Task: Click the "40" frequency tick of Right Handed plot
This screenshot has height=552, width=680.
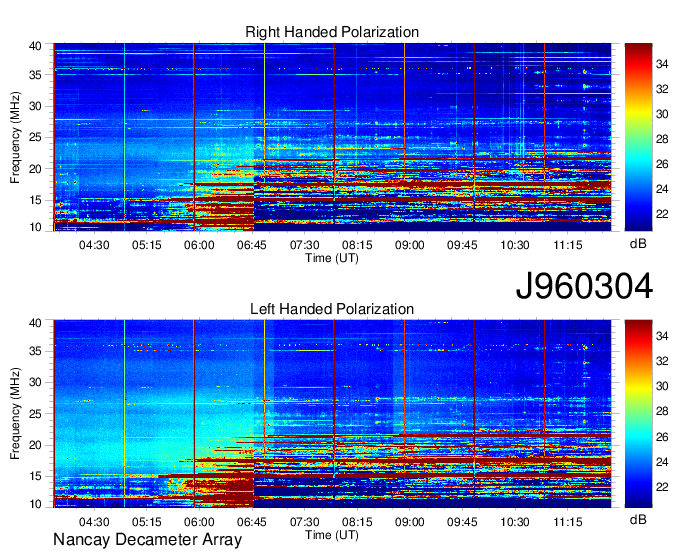Action: click(x=35, y=46)
